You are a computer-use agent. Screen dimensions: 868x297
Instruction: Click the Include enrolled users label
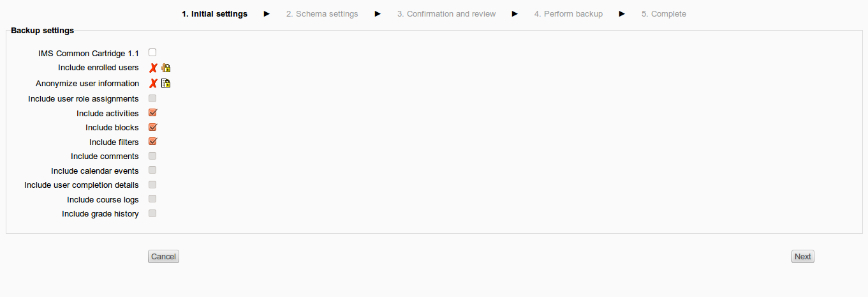[98, 68]
